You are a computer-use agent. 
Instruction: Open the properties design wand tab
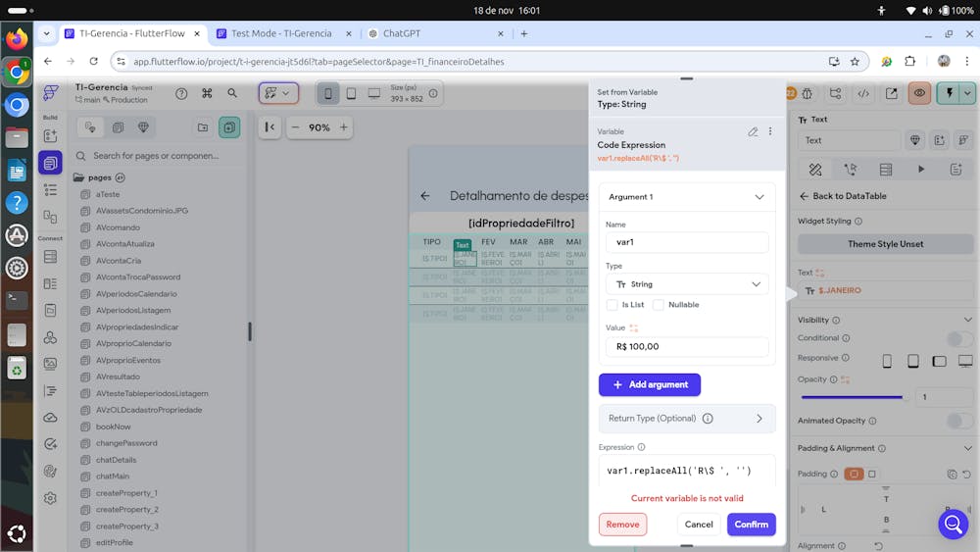tap(815, 170)
